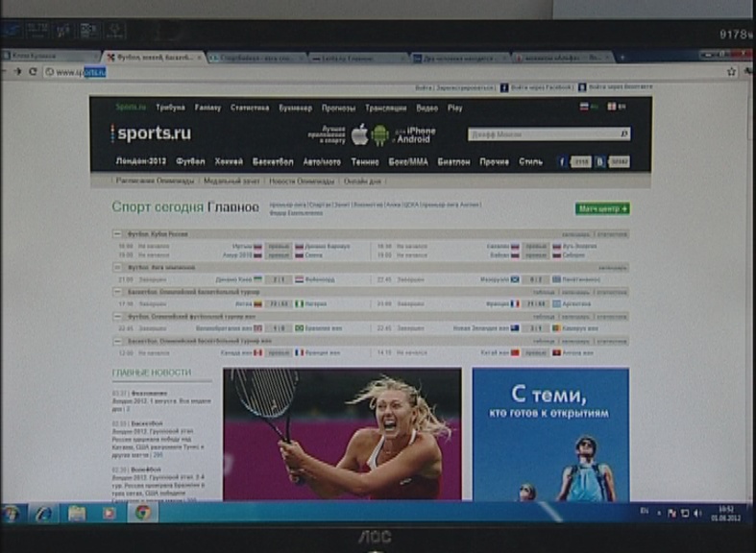Open Бокс/MMA in the main menu
756x553 pixels.
click(408, 162)
